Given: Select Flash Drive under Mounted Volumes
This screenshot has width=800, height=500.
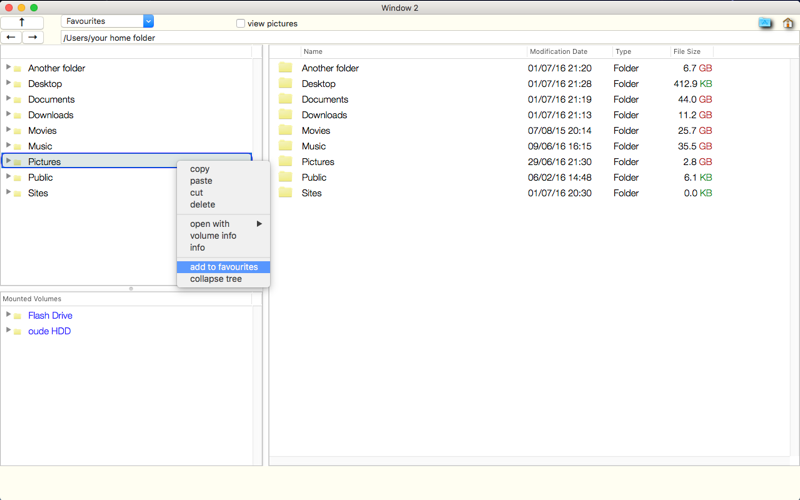Looking at the screenshot, I should [x=50, y=315].
